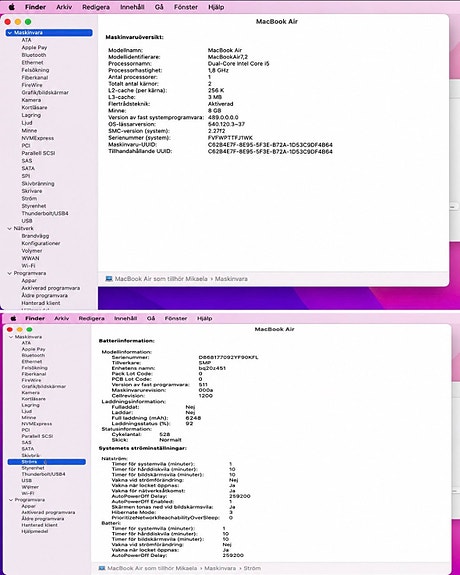Click the Ström segment in the path bar
Image resolution: width=460 pixels, height=575 pixels.
(252, 568)
